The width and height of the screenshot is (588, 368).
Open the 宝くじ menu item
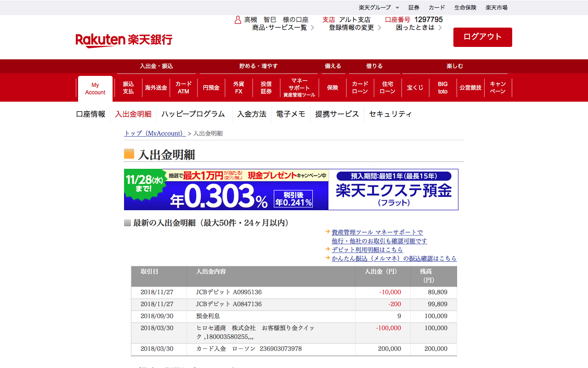(x=415, y=88)
